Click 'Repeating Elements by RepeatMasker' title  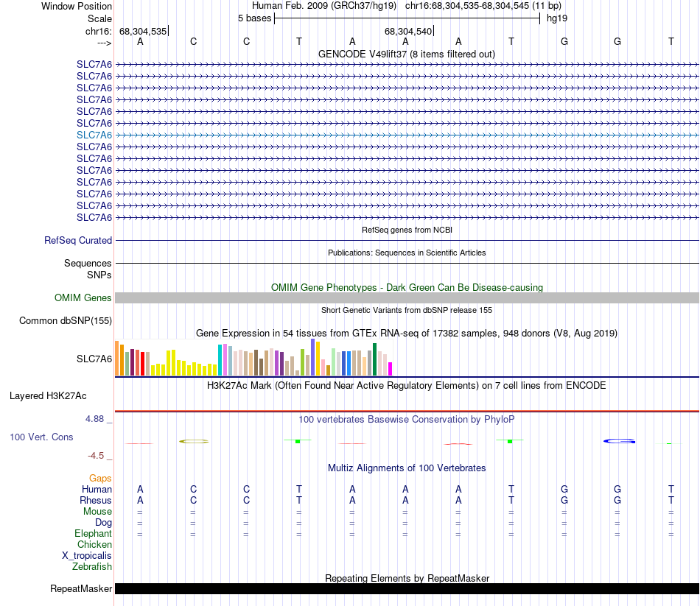click(x=407, y=578)
